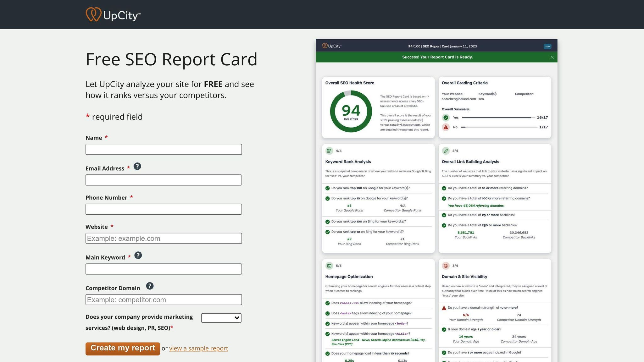The width and height of the screenshot is (644, 362).
Task: Focus the Website example.com field
Action: 164,239
